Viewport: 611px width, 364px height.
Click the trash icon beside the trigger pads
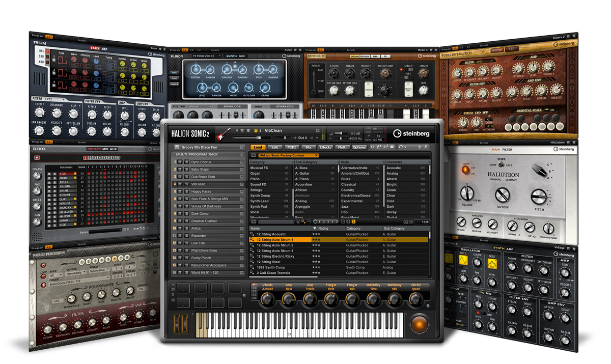click(x=173, y=294)
